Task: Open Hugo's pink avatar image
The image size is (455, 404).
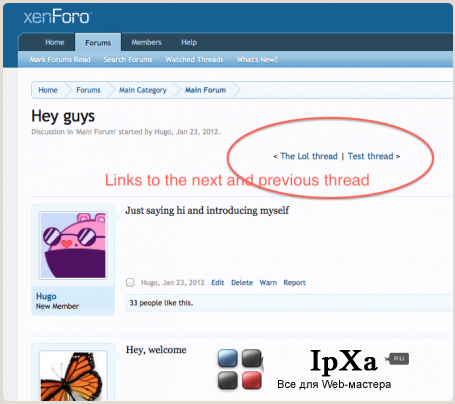Action: pyautogui.click(x=73, y=245)
